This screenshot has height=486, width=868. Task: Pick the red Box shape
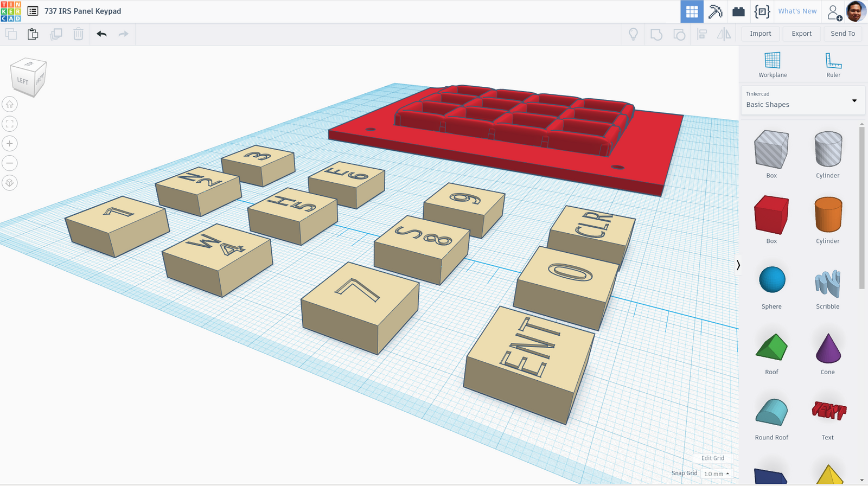(x=771, y=216)
